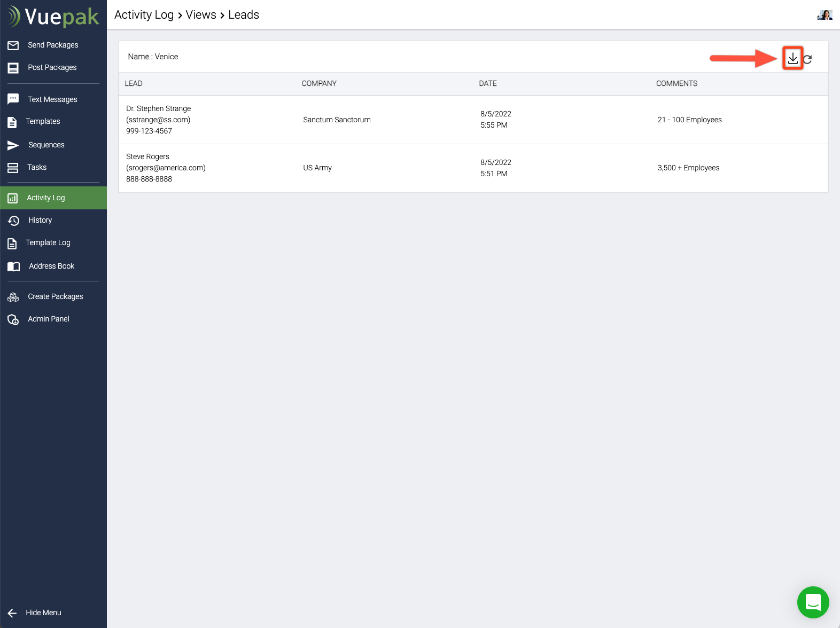Click Views in the breadcrumb
Image resolution: width=840 pixels, height=628 pixels.
(201, 15)
